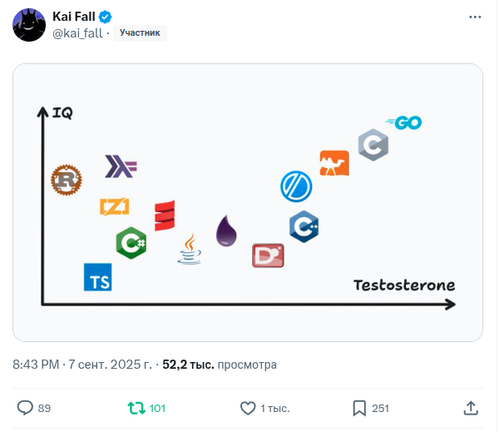The width and height of the screenshot is (504, 432).
Task: Click the reply comment icon
Action: [25, 408]
